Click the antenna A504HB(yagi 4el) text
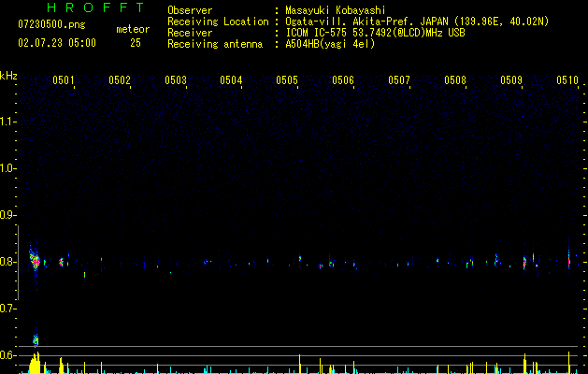 (x=330, y=44)
